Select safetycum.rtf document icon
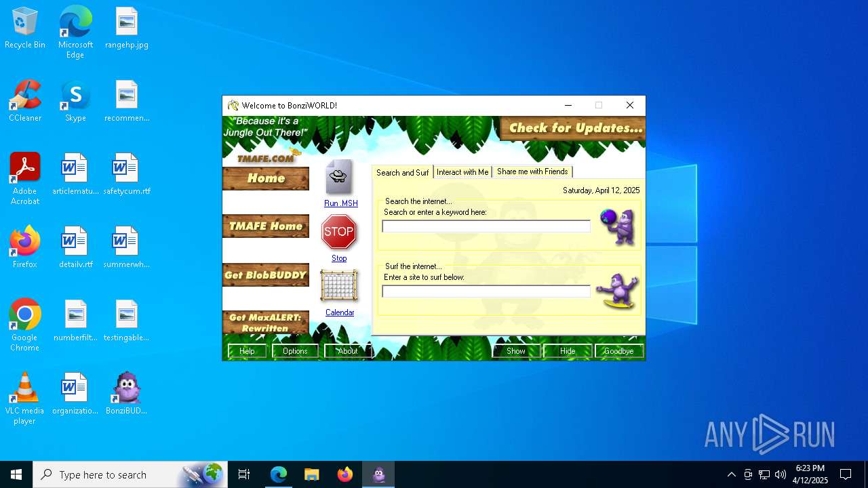The width and height of the screenshot is (868, 488). click(127, 174)
